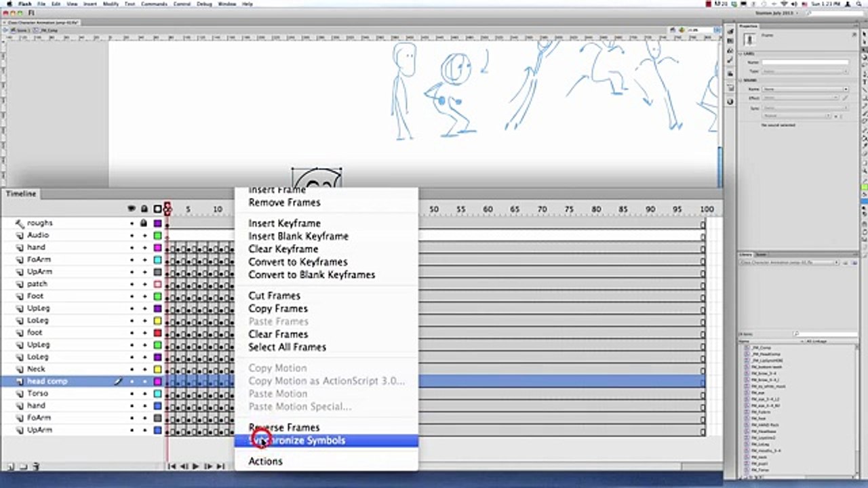
Task: Click Scene 1 in the edit bar
Action: 21,30
